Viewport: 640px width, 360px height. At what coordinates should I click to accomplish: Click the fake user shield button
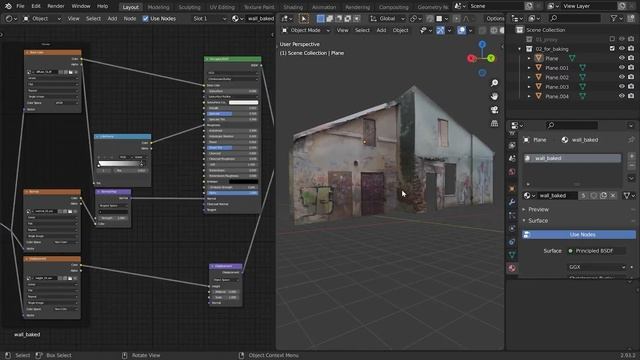tap(593, 196)
